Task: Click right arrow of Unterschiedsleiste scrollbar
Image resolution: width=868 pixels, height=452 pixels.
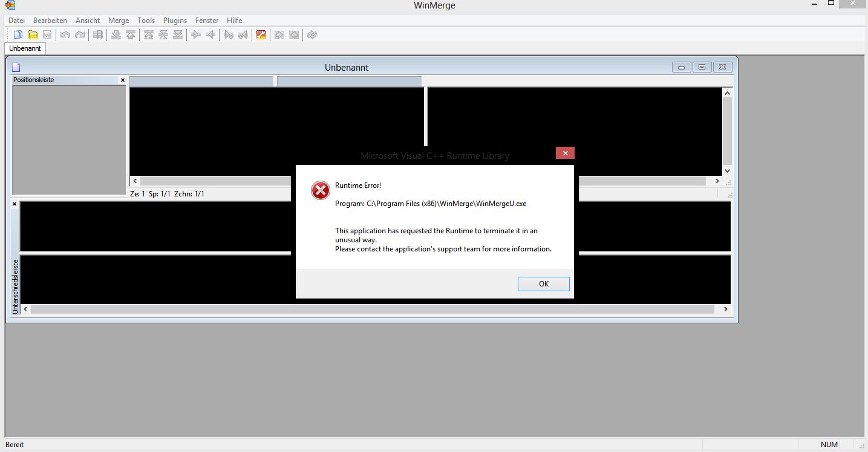Action: click(x=726, y=309)
